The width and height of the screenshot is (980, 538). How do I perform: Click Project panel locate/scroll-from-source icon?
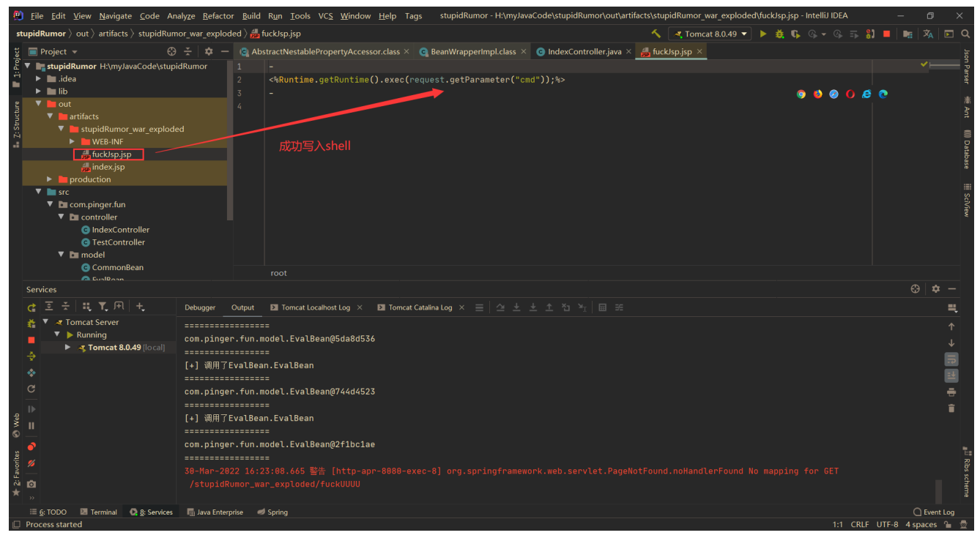(x=171, y=51)
